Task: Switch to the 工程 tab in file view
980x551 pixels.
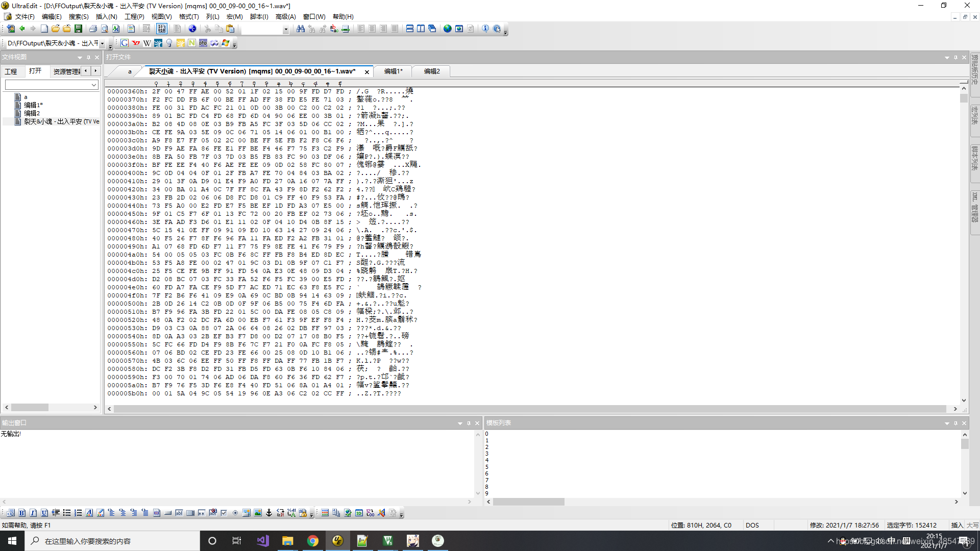Action: (11, 71)
